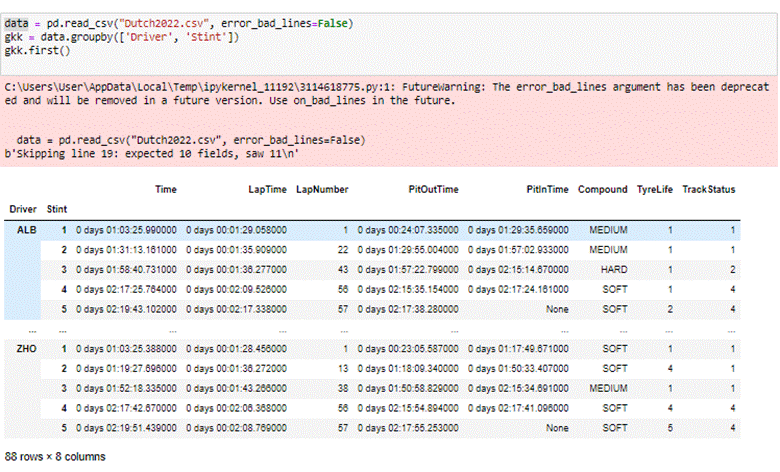
Task: Select the 'LapNumber' column header
Action: [322, 189]
